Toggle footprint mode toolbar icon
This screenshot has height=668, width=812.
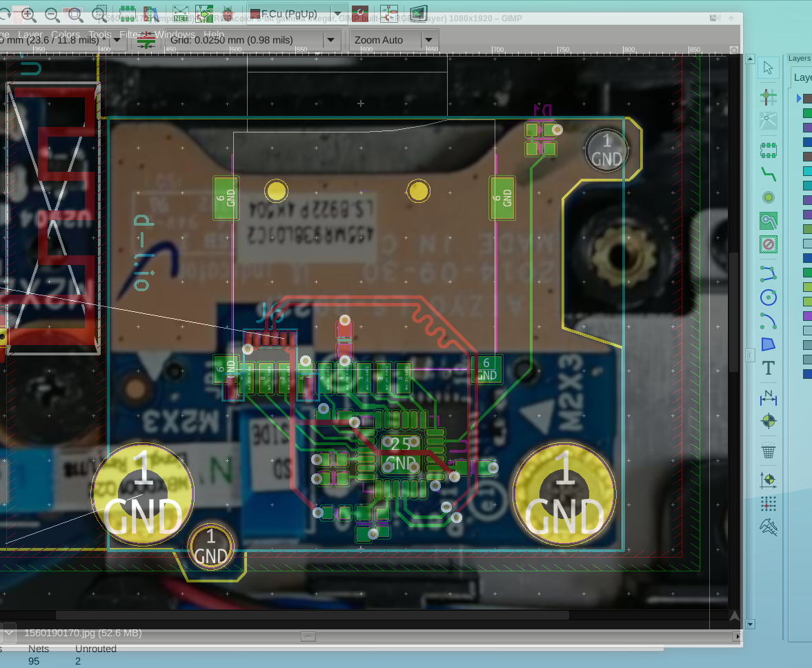point(389,13)
